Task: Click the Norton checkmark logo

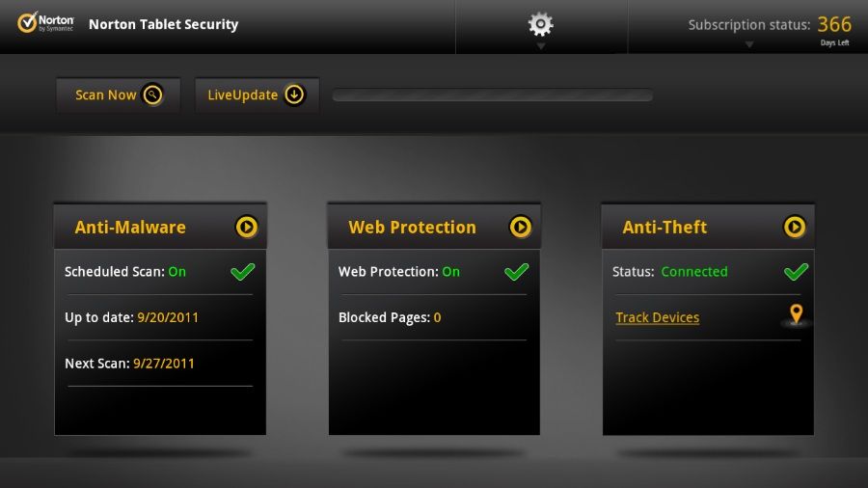Action: point(27,23)
